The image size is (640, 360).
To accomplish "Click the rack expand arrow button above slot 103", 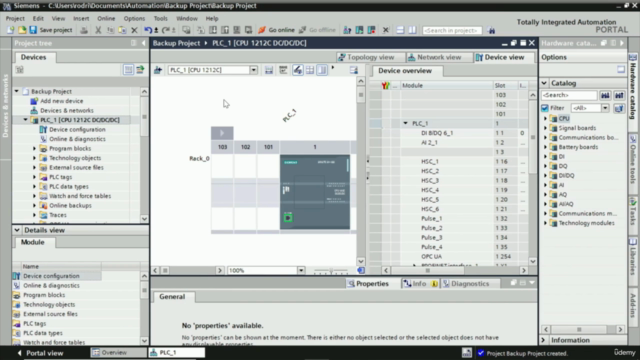I will [x=222, y=133].
